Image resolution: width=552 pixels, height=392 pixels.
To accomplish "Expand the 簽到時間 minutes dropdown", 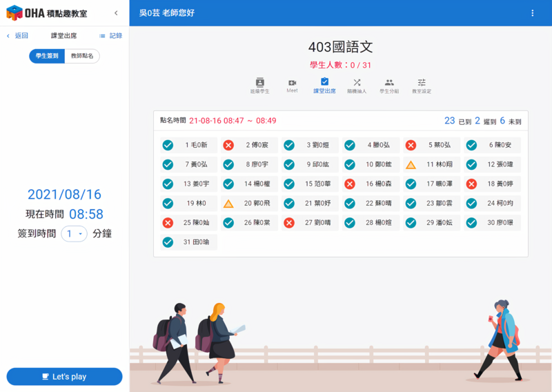I will (74, 234).
